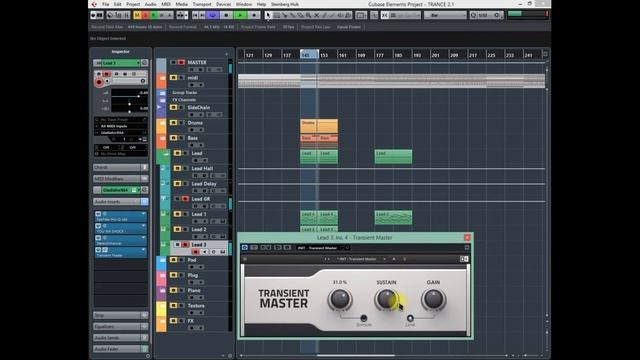Image resolution: width=640 pixels, height=360 pixels.
Task: Select the Lead Hall track
Action: (202, 168)
